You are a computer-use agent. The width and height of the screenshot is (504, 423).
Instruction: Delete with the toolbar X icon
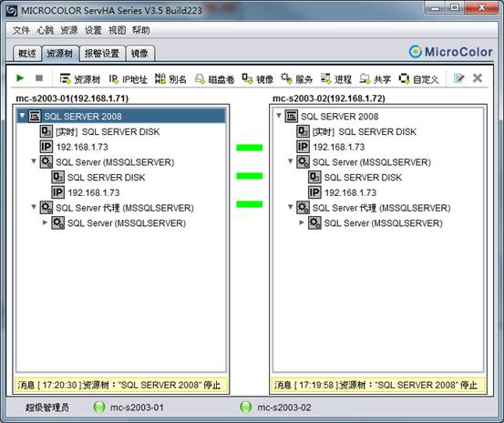click(x=478, y=78)
